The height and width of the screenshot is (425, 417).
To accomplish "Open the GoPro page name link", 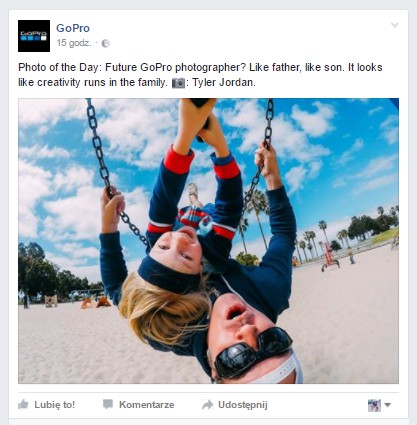I will click(73, 28).
